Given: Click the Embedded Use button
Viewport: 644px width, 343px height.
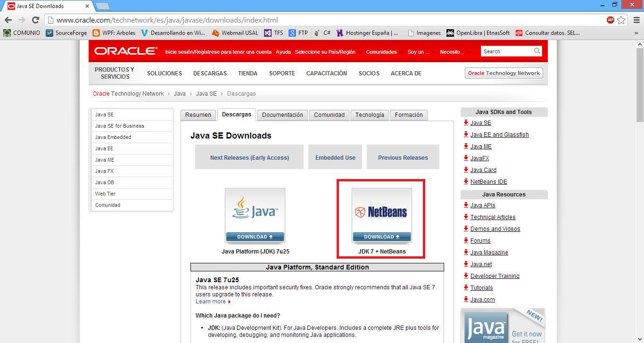Looking at the screenshot, I should (x=335, y=157).
